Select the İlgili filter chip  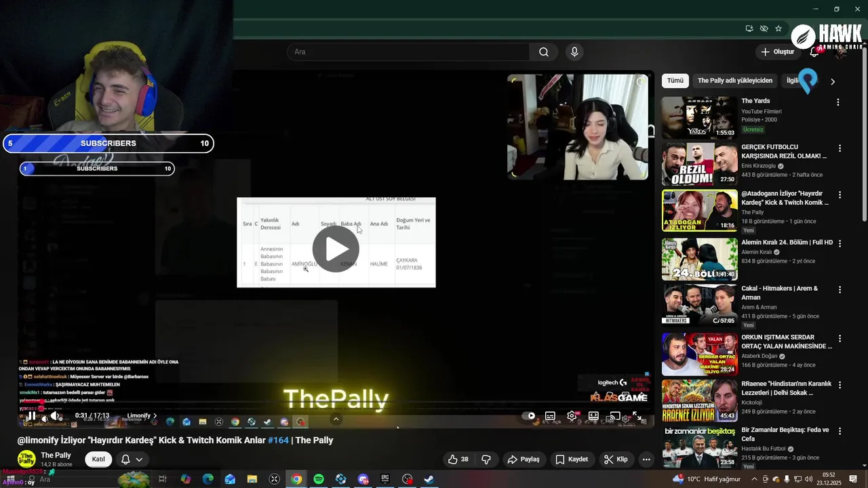point(793,81)
